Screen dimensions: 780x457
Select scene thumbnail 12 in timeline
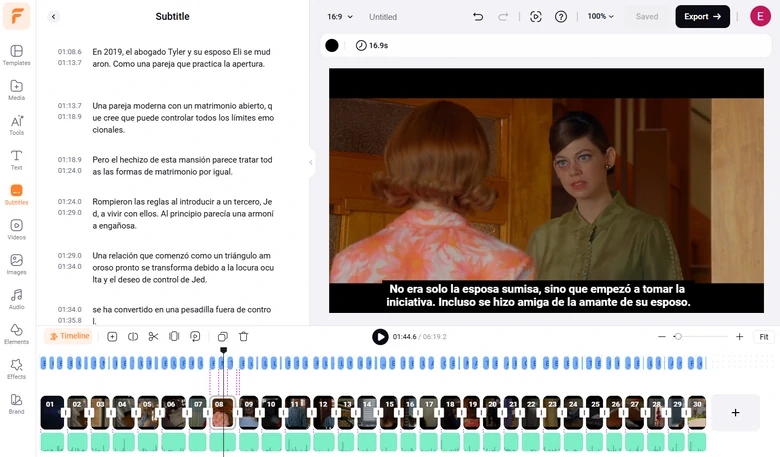point(322,412)
